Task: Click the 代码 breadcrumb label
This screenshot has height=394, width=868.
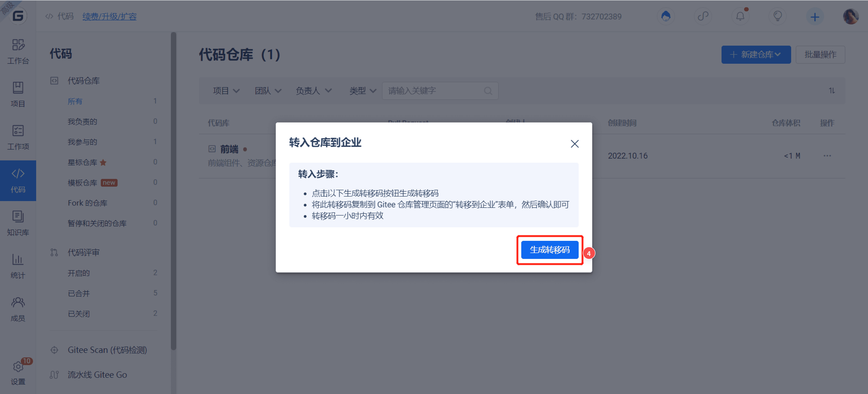Action: [x=65, y=16]
